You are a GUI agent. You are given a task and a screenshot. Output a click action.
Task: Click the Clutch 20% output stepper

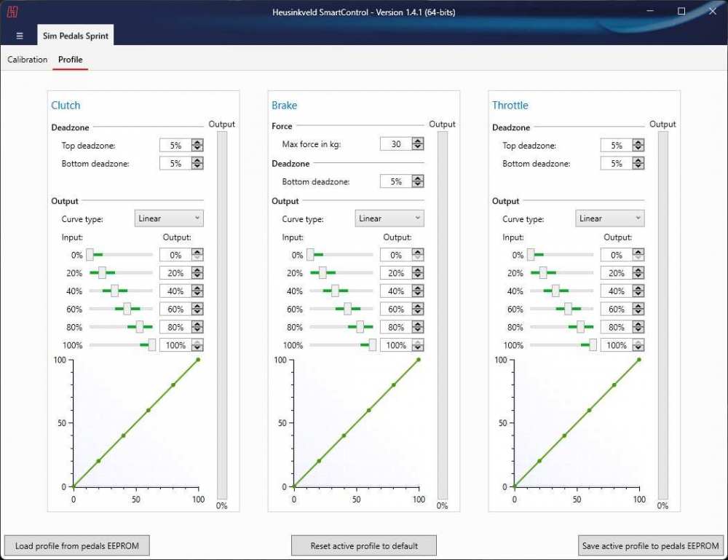197,272
